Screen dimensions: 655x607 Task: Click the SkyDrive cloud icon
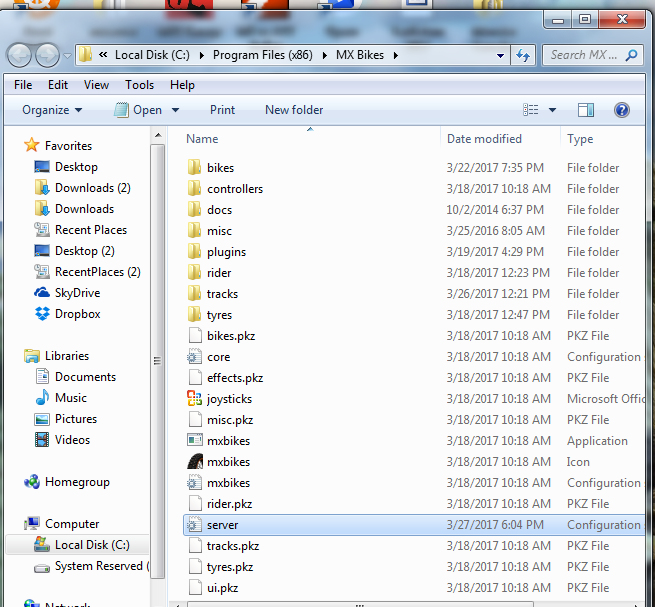42,292
